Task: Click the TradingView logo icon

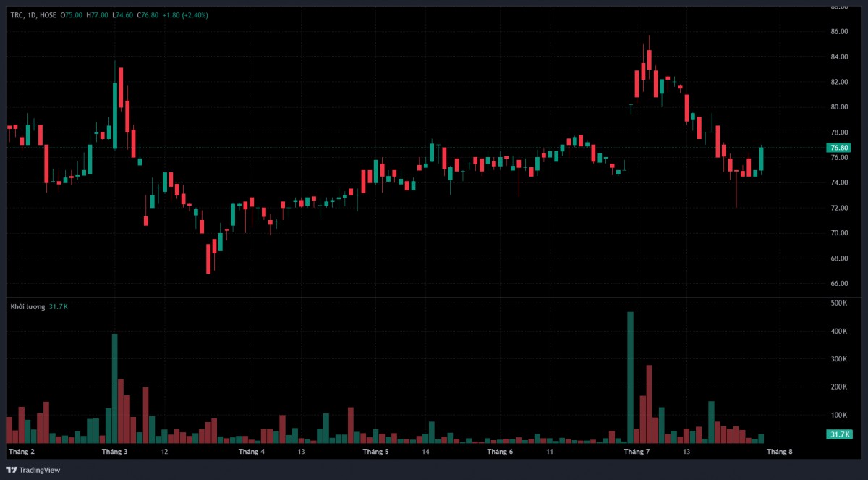Action: pyautogui.click(x=12, y=470)
